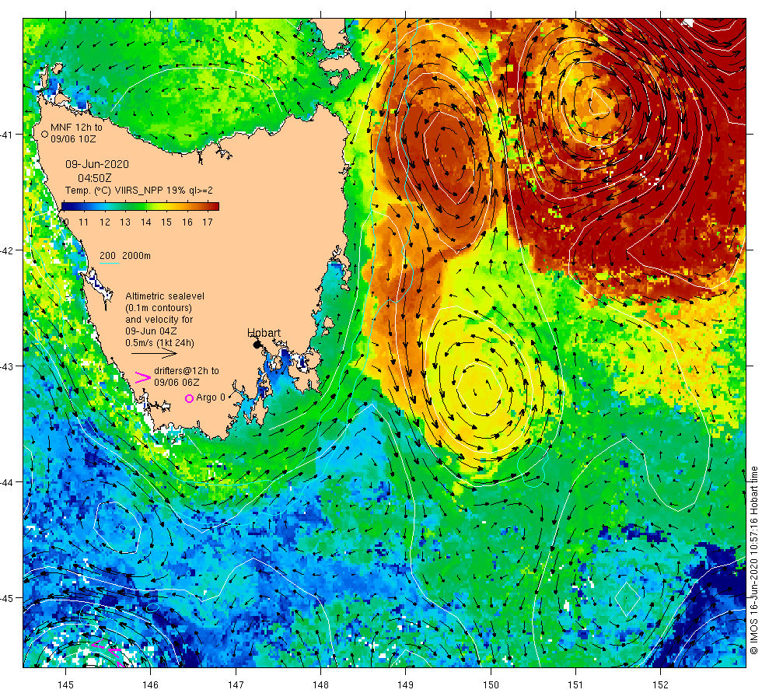Click longitude axis label 148

coord(320,685)
